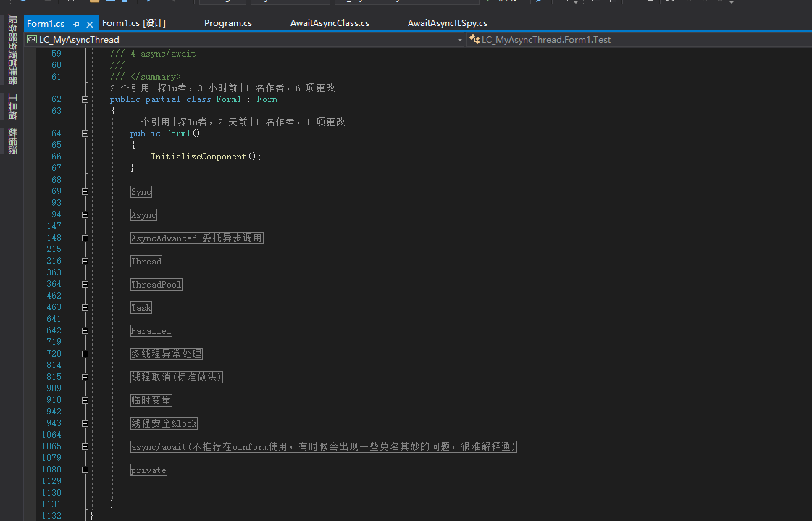Click the '1 个引用' CodeLens link
The height and width of the screenshot is (521, 812).
150,122
